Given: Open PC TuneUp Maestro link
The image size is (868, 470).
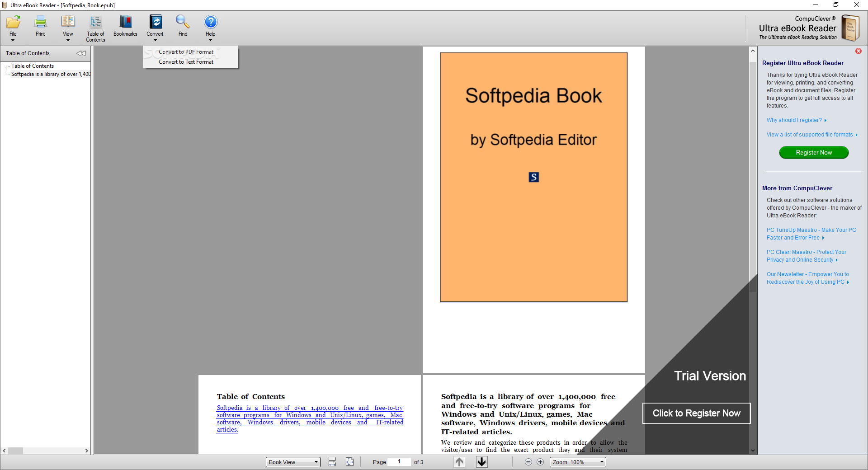Looking at the screenshot, I should tap(811, 234).
